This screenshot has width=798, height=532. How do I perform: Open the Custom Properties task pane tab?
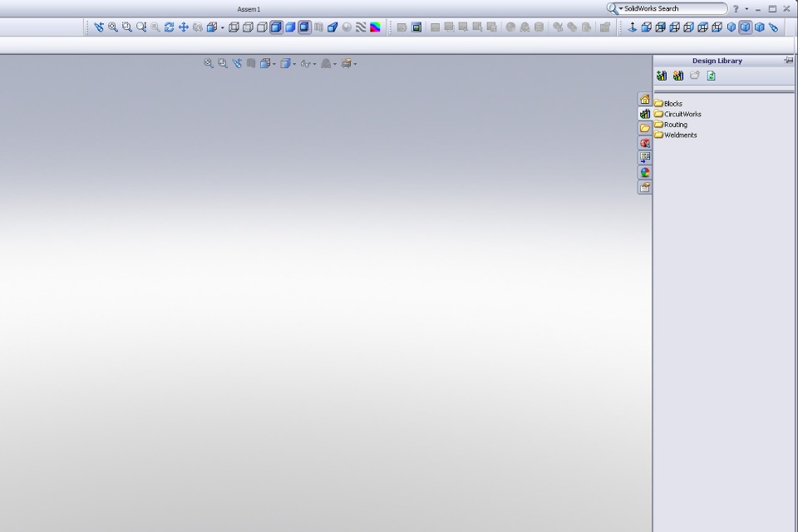pyautogui.click(x=645, y=187)
